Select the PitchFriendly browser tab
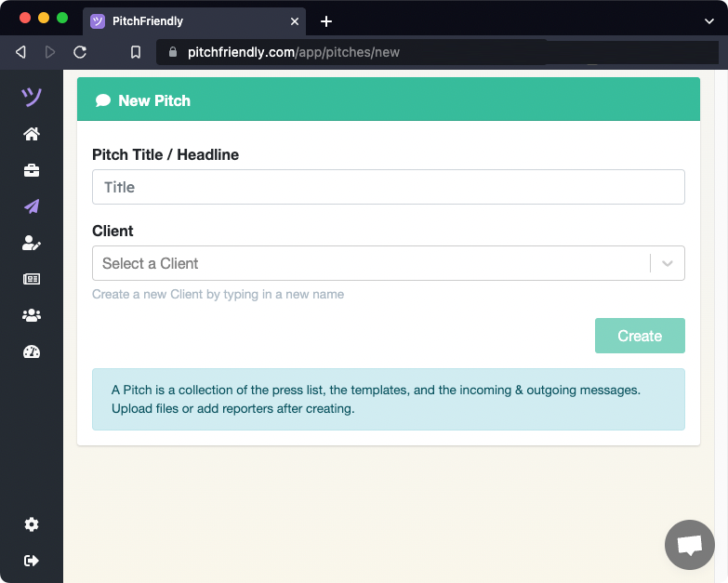The image size is (728, 583). coord(186,20)
